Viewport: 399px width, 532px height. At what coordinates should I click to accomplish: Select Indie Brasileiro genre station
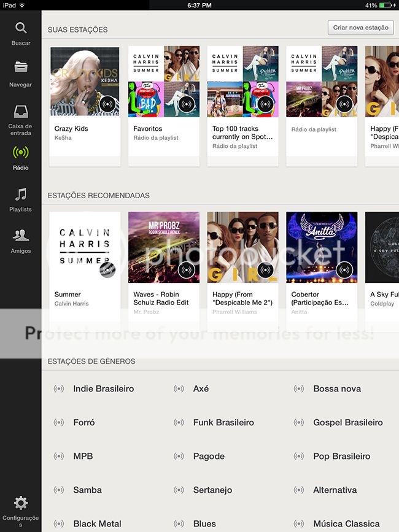(104, 388)
